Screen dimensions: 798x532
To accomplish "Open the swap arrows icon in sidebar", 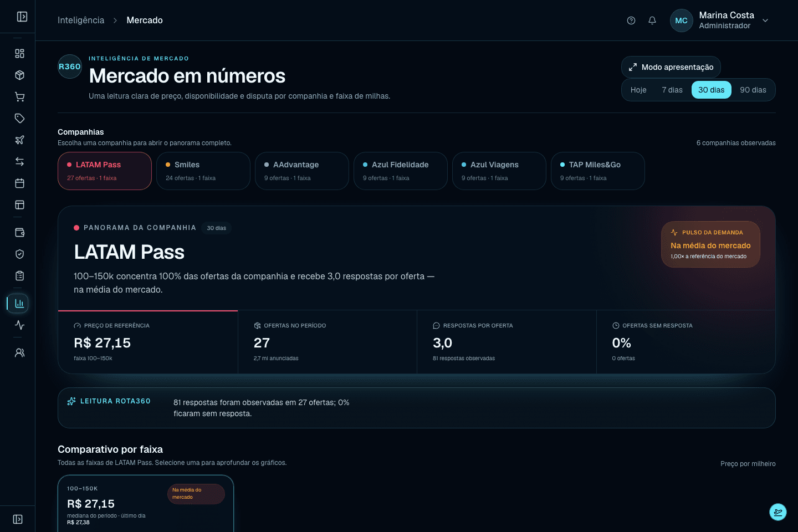I will pos(19,162).
